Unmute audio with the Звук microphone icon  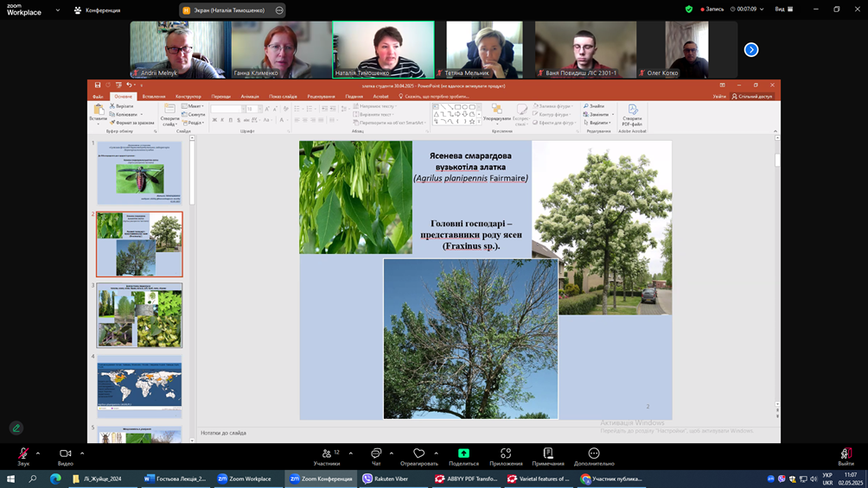coord(23,453)
